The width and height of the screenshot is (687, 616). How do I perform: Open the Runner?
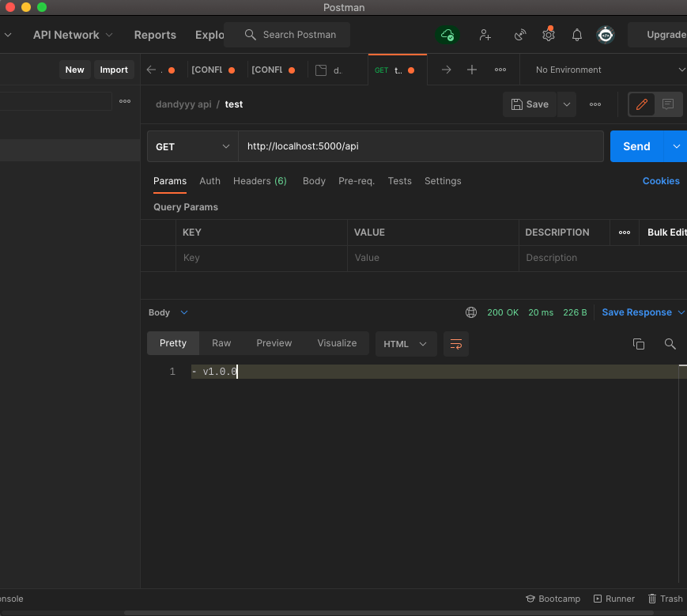click(x=613, y=599)
